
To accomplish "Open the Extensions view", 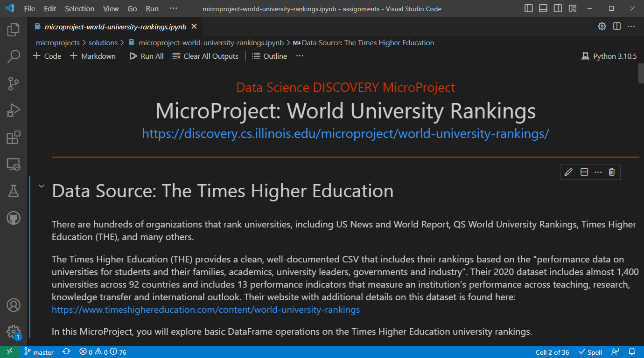I will tap(14, 138).
